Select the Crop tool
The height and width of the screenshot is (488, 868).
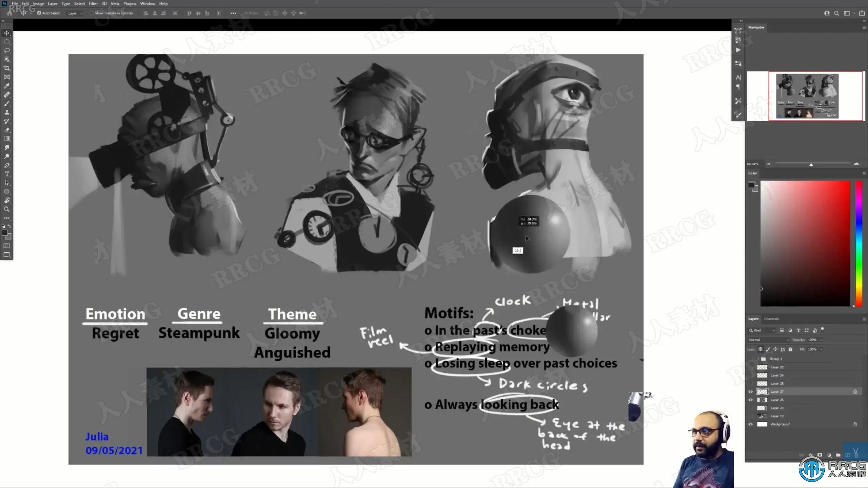pos(6,68)
